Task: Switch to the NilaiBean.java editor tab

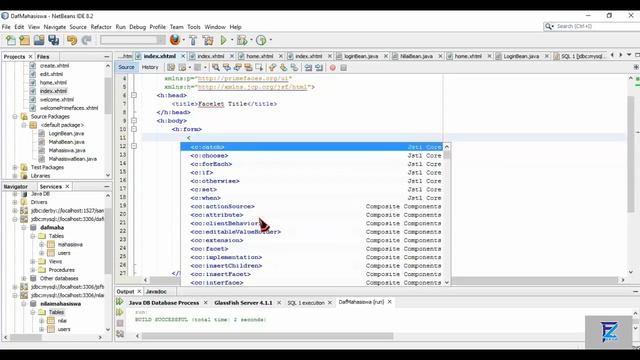Action: [416, 56]
